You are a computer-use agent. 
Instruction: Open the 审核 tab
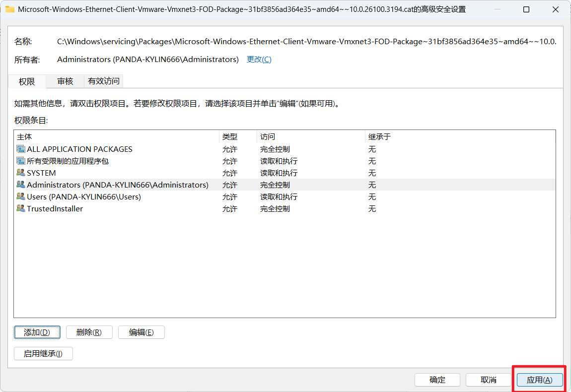[x=65, y=81]
